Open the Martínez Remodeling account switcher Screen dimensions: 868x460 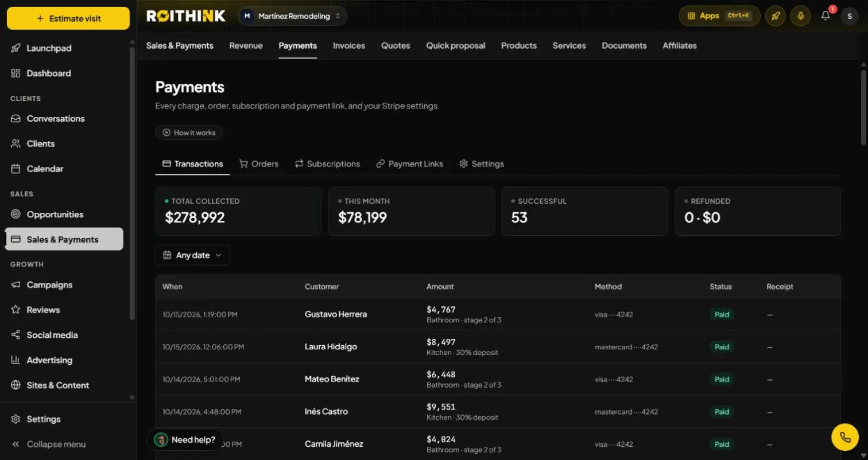click(293, 16)
